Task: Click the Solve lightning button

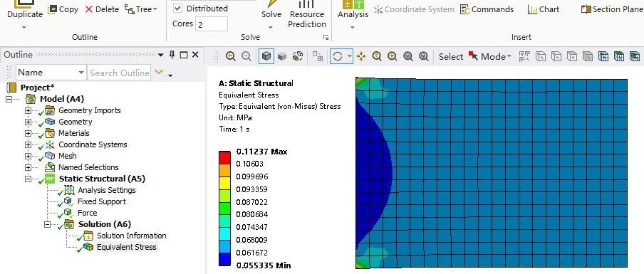Action: click(x=271, y=10)
